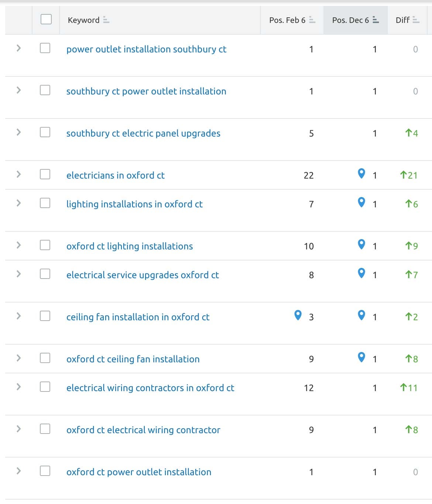Click green up arrow for electricians in oxford ct

click(403, 175)
